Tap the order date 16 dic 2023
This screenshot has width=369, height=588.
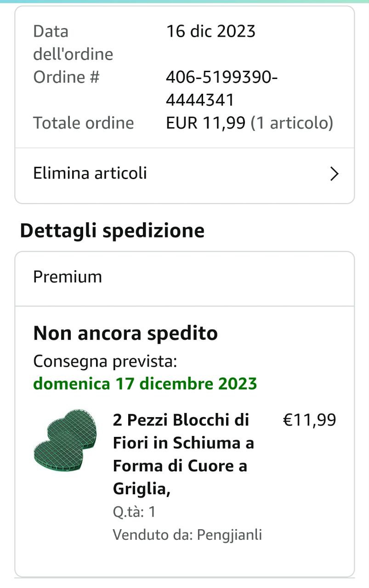tap(210, 31)
